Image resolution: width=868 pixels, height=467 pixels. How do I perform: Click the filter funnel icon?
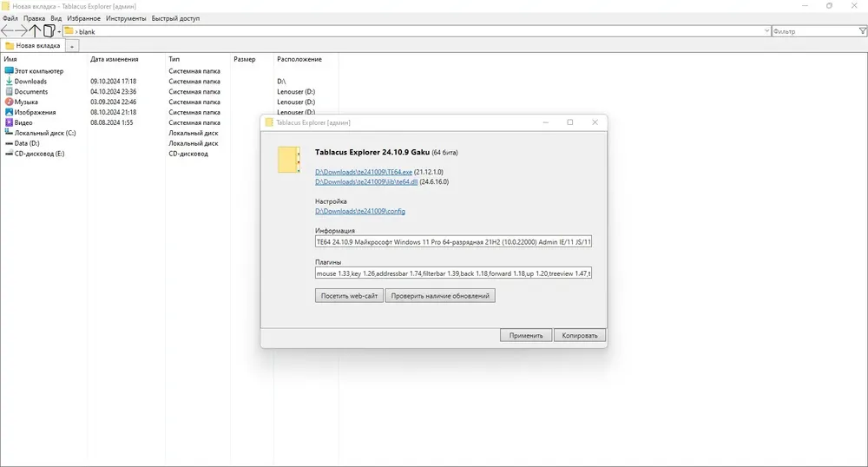[863, 31]
